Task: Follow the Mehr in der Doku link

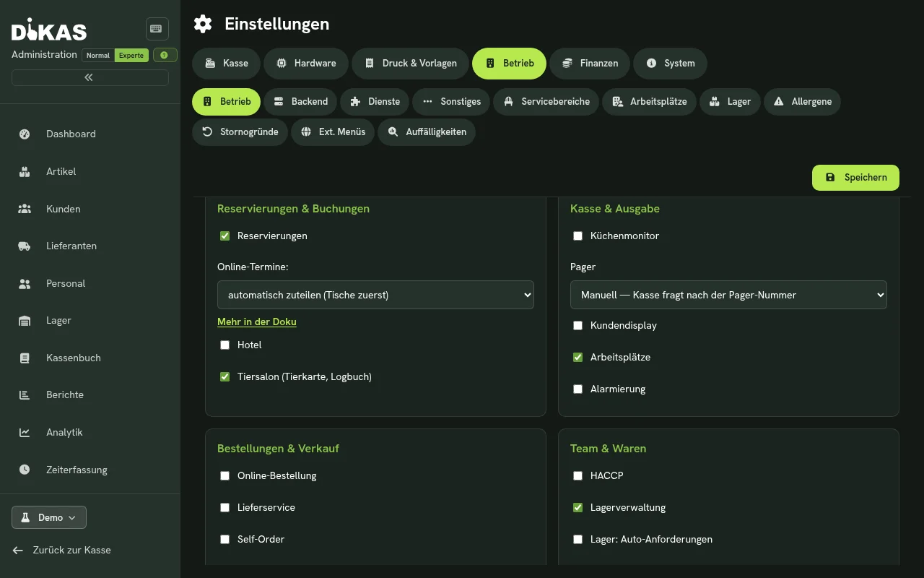Action: click(x=257, y=322)
